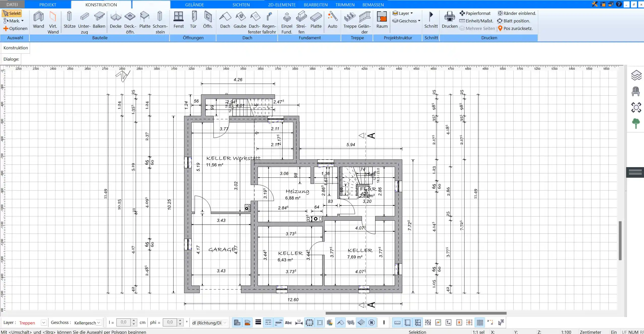Open Optionen in Auswahl group
Screen dimensions: 644x334
(x=15, y=28)
